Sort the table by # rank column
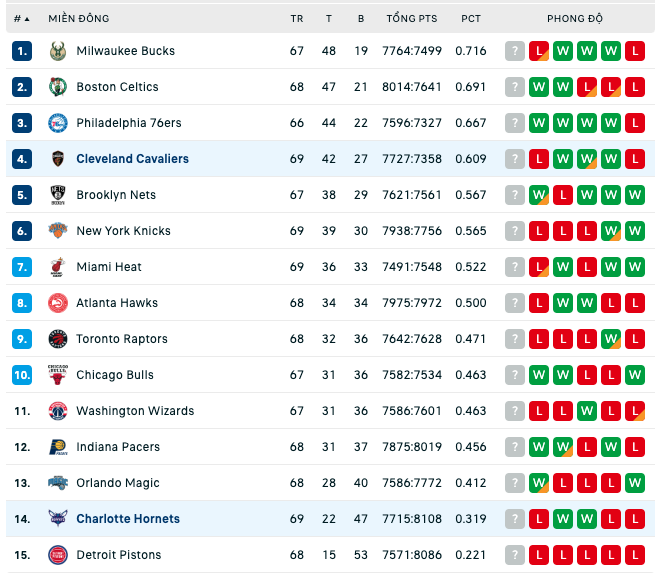This screenshot has height=579, width=660. tap(21, 19)
